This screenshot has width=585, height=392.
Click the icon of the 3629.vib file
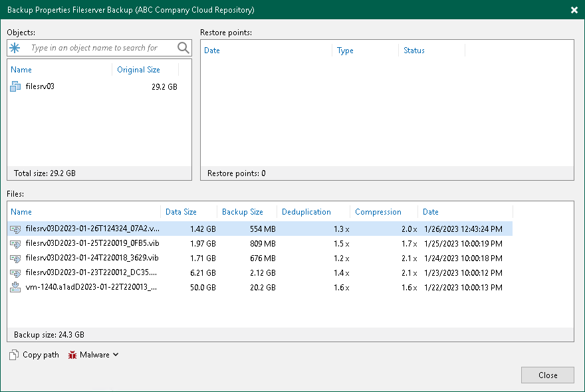click(16, 258)
